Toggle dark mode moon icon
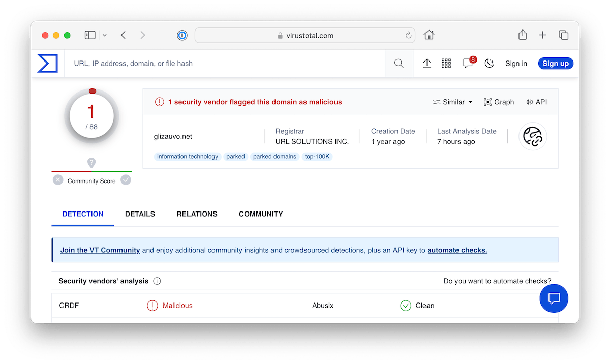 click(489, 64)
